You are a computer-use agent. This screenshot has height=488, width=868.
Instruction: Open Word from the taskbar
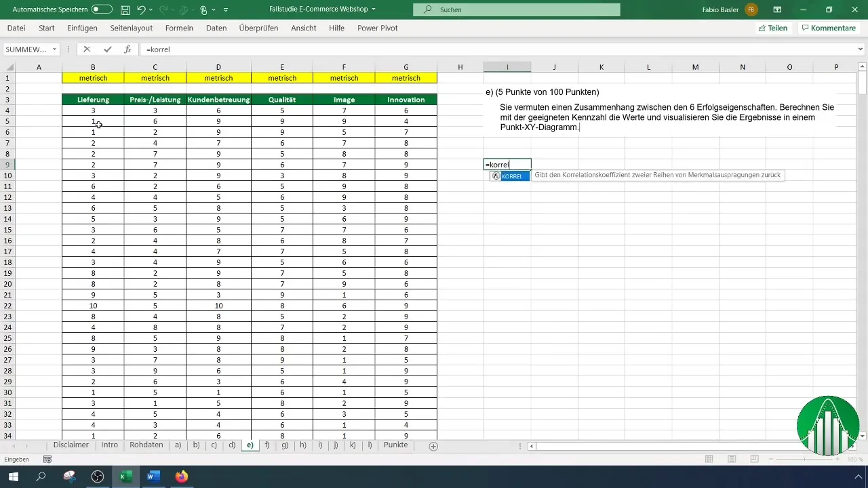[x=153, y=477]
